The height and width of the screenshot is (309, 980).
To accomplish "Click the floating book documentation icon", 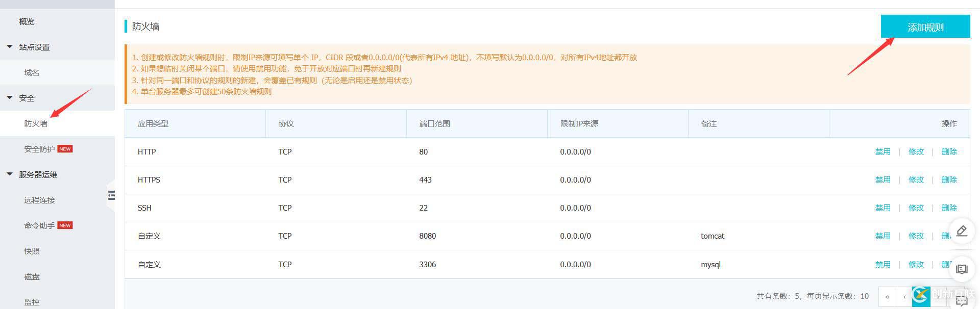I will pyautogui.click(x=962, y=269).
